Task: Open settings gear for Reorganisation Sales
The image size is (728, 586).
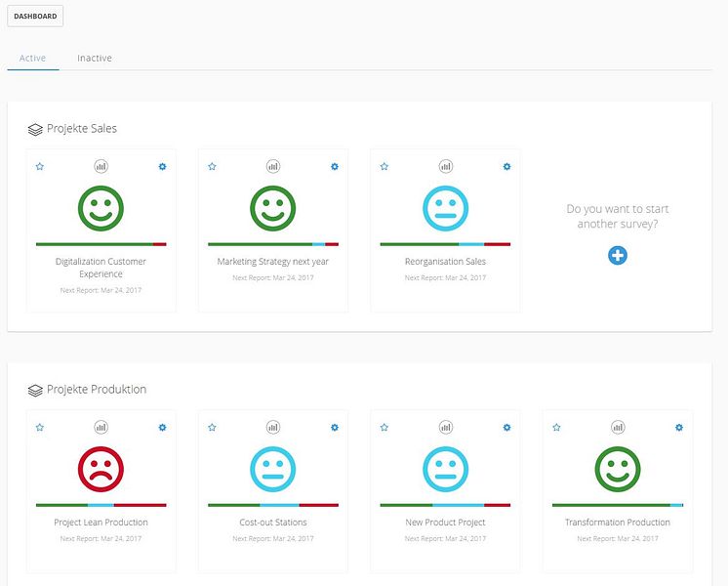Action: tap(507, 166)
